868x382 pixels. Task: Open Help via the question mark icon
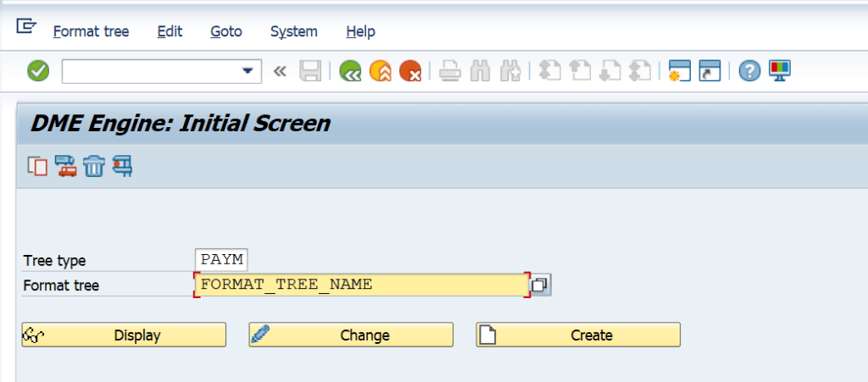(x=749, y=71)
